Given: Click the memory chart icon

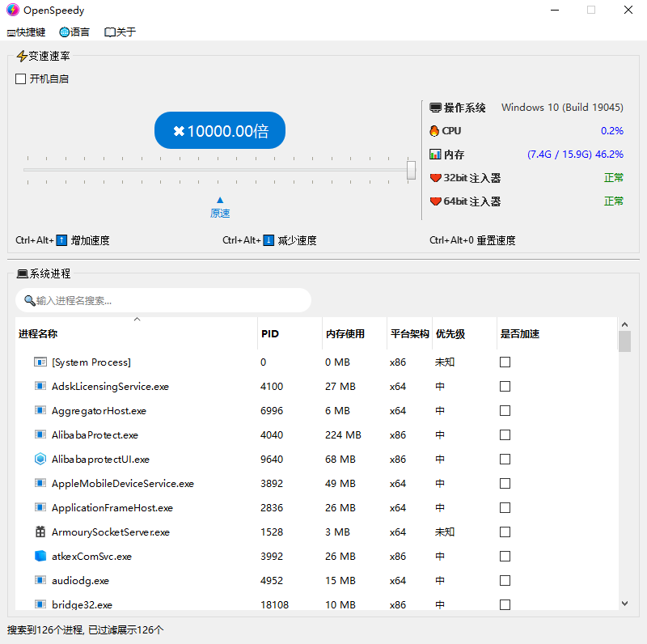Looking at the screenshot, I should (435, 155).
